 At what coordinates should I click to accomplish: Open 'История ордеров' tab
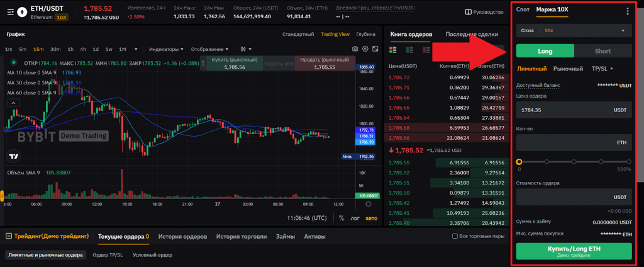(182, 237)
